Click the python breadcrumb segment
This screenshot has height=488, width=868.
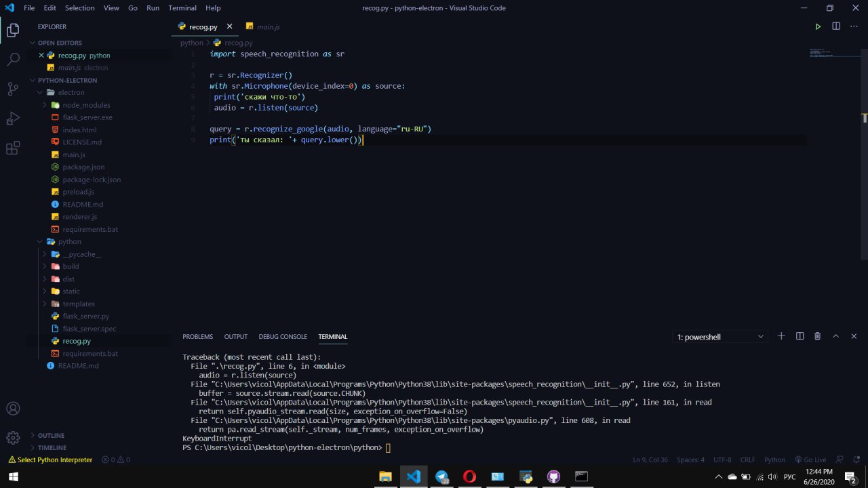[192, 43]
